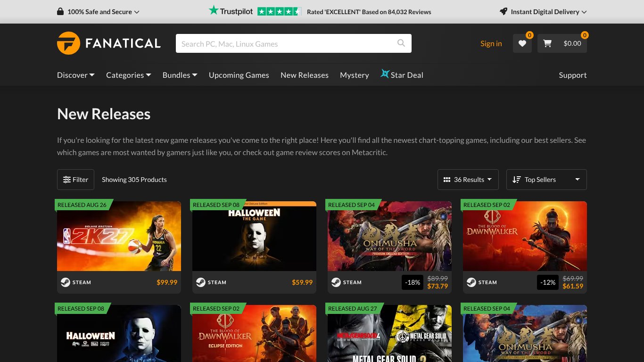The height and width of the screenshot is (362, 644).
Task: Open the Bundles menu
Action: pyautogui.click(x=180, y=75)
